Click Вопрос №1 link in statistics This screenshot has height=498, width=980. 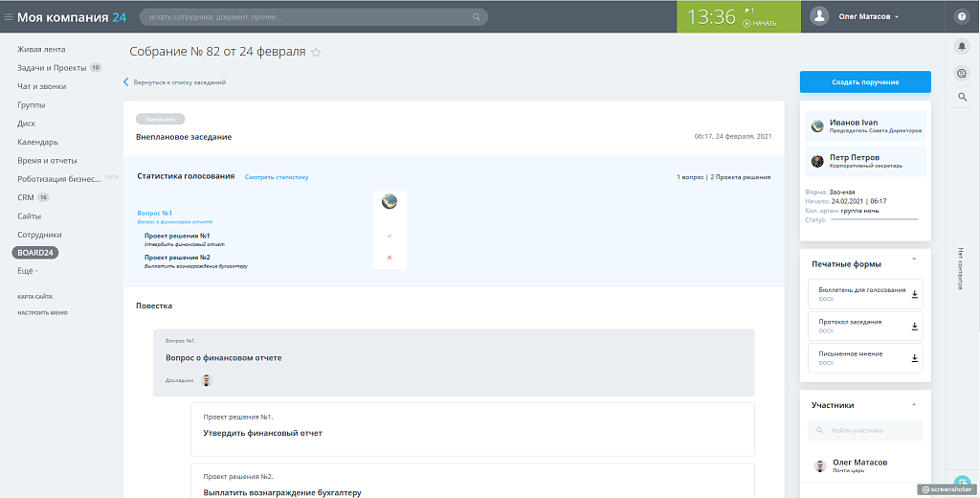(x=154, y=214)
